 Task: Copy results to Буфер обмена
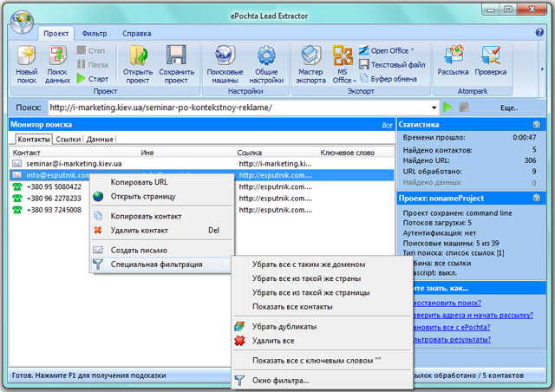pos(388,79)
